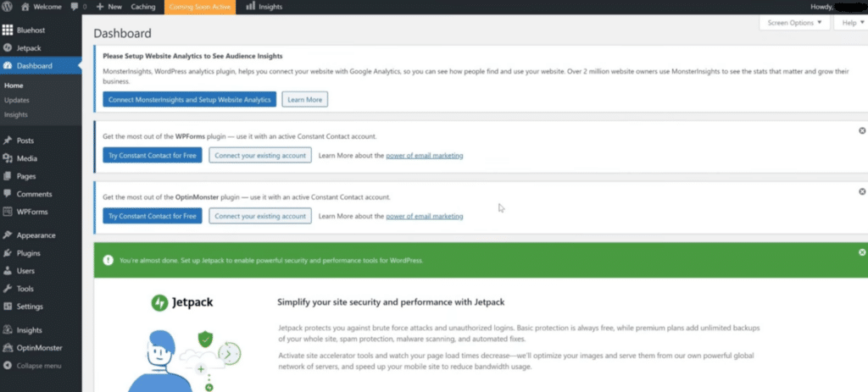Click the Learn More button for MonsterInsights

(x=305, y=100)
